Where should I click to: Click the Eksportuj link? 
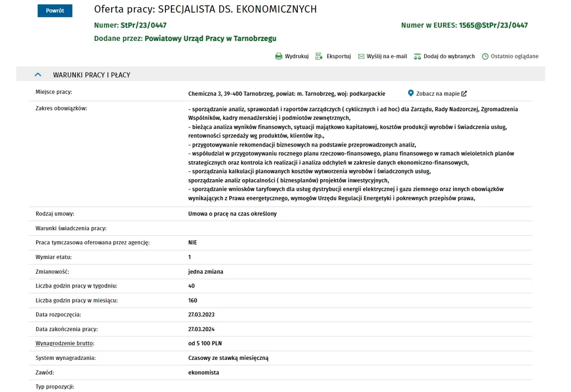click(x=339, y=56)
